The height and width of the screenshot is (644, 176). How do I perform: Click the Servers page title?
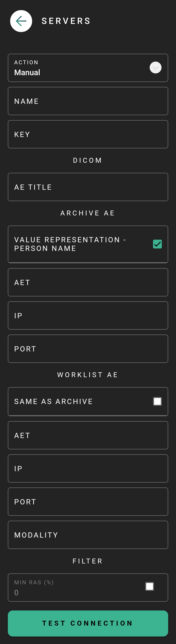[66, 21]
